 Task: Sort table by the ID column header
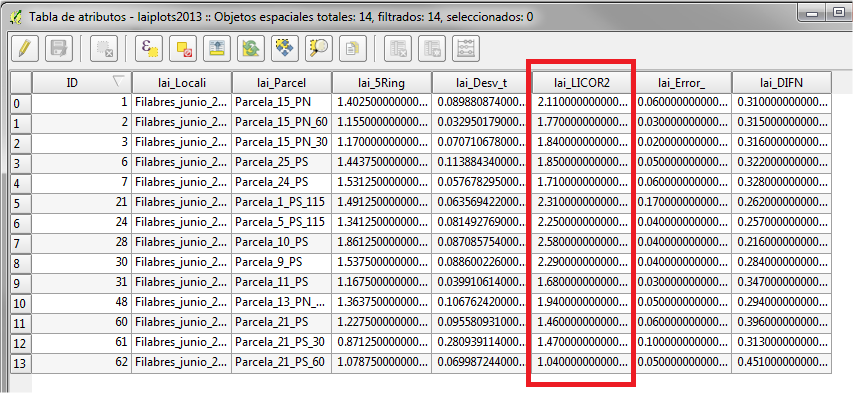82,83
